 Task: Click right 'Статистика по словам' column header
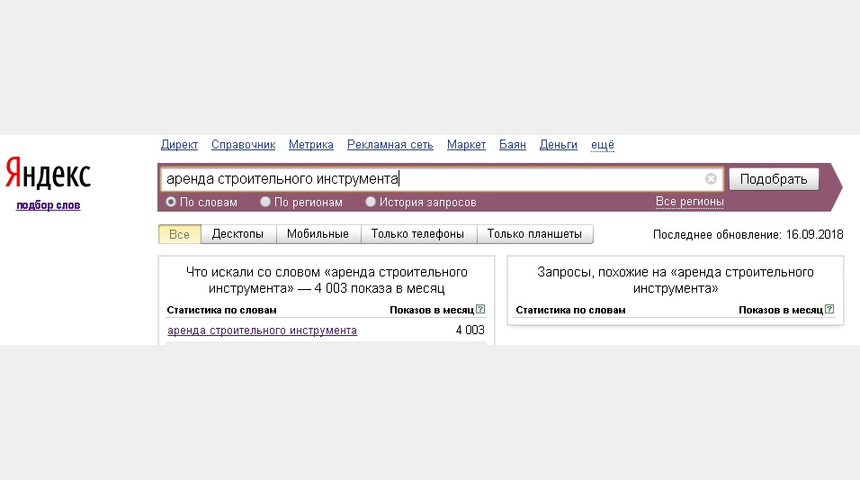tap(570, 310)
